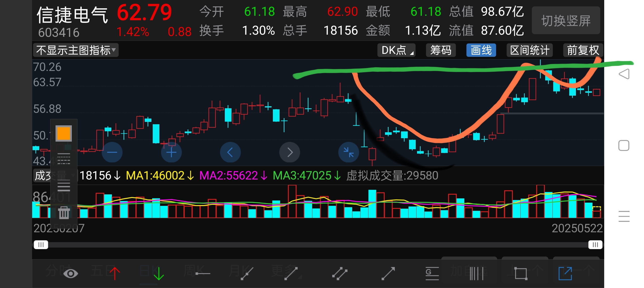Tap the Android home square button
Viewport: 644px width, 288px height.
(624, 145)
